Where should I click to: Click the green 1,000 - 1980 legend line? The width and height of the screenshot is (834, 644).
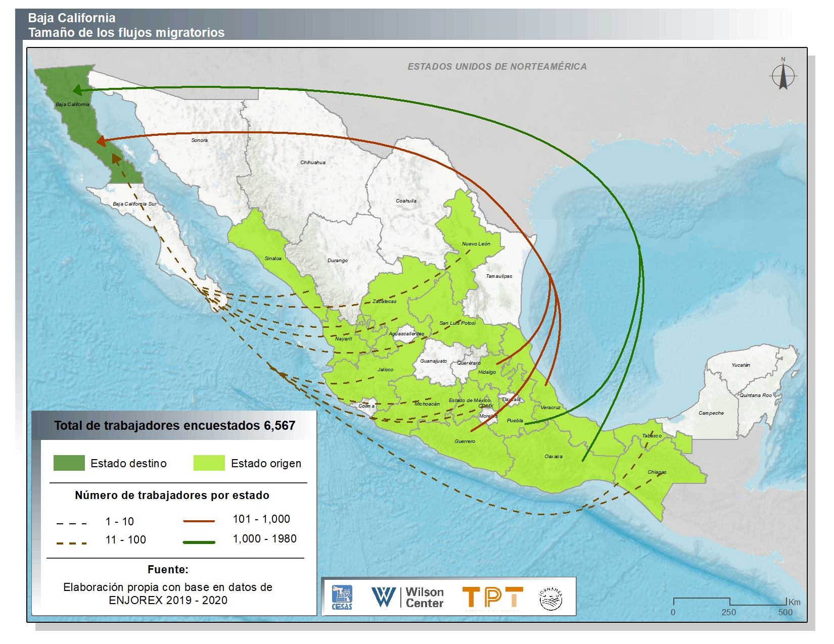tap(199, 542)
